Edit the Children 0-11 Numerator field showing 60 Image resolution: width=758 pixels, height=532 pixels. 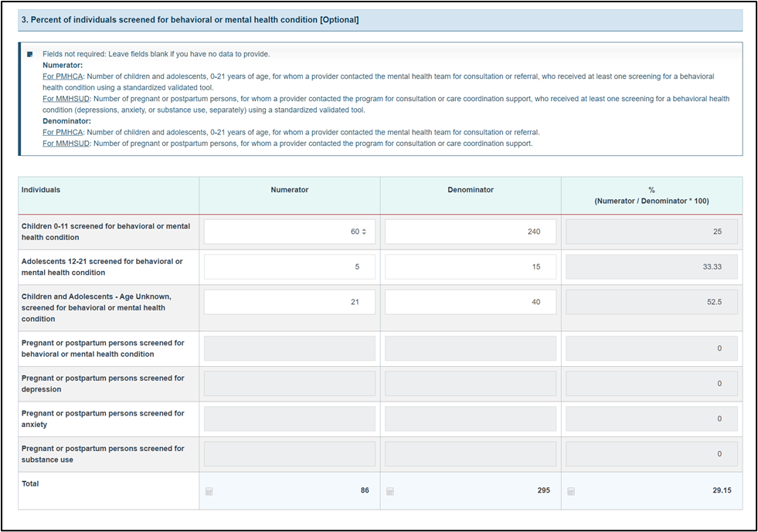[x=290, y=232]
